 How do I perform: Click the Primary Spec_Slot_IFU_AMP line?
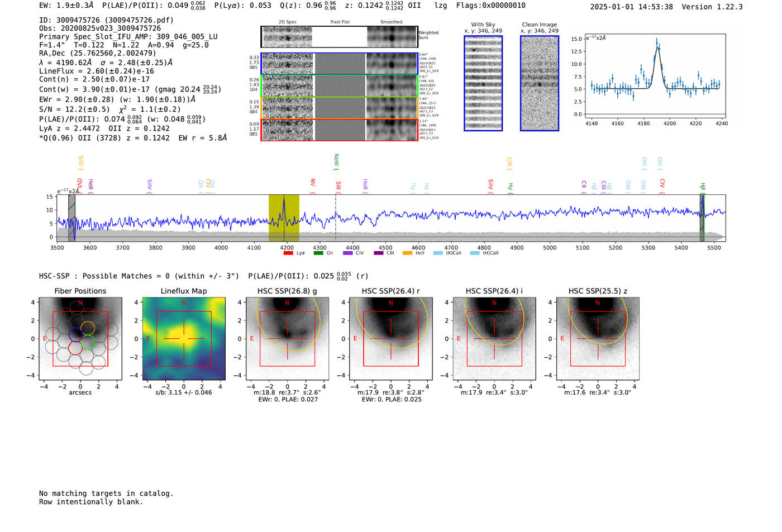pos(128,37)
